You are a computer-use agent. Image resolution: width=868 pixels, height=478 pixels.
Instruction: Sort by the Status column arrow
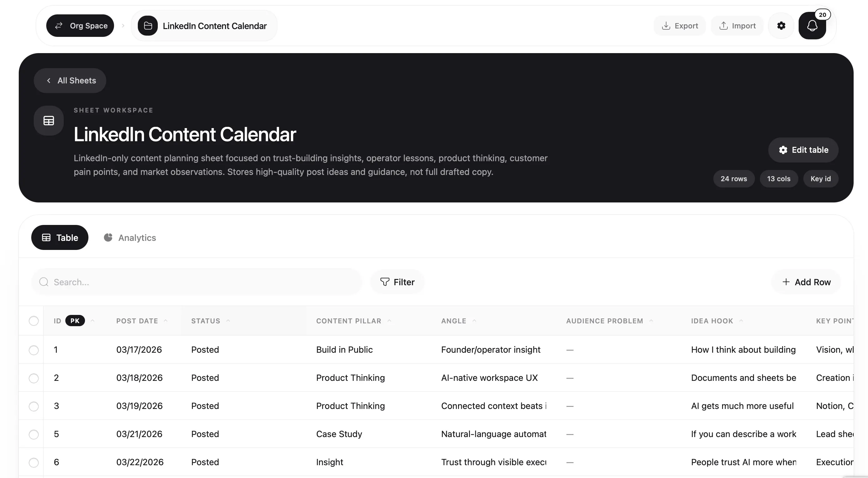tap(228, 321)
